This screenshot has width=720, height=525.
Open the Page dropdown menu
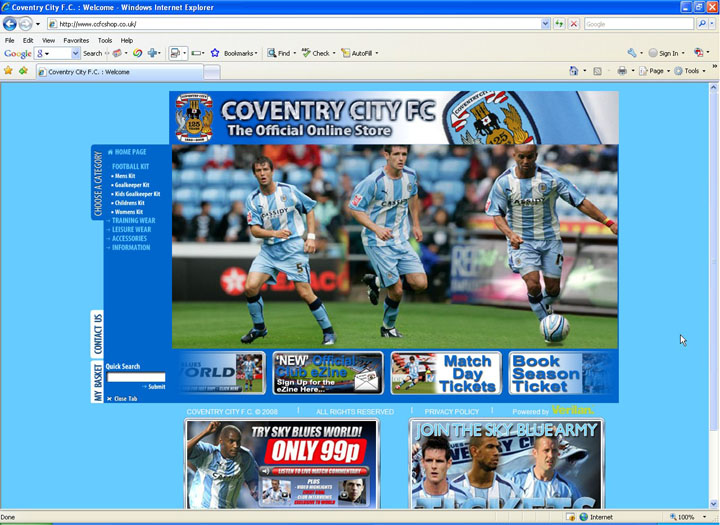pyautogui.click(x=656, y=71)
